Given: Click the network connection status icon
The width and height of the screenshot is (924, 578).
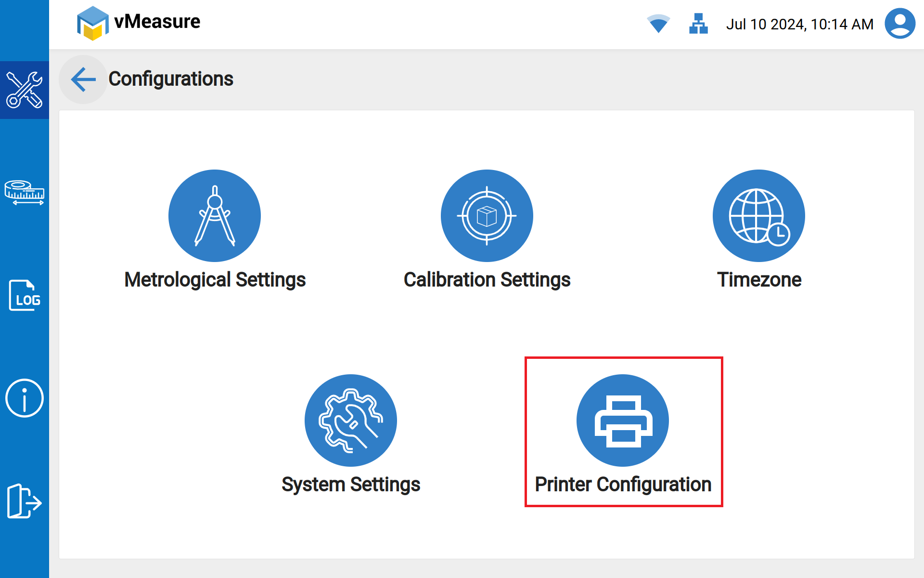Looking at the screenshot, I should click(x=698, y=24).
